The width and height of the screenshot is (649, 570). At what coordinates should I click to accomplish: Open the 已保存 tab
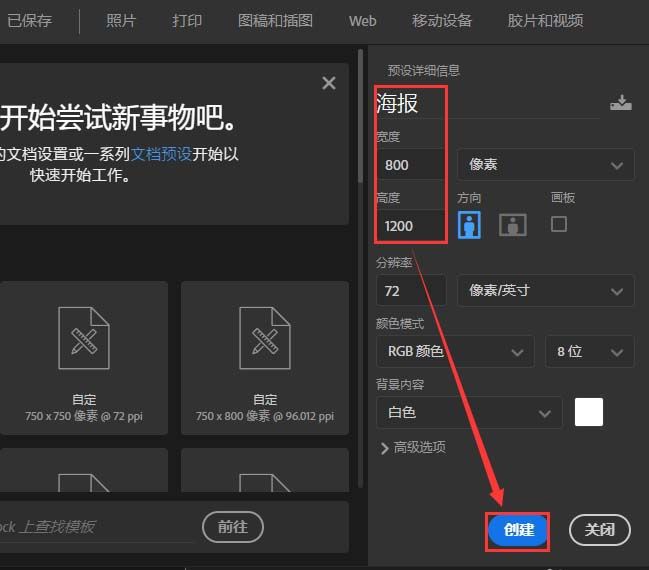30,21
